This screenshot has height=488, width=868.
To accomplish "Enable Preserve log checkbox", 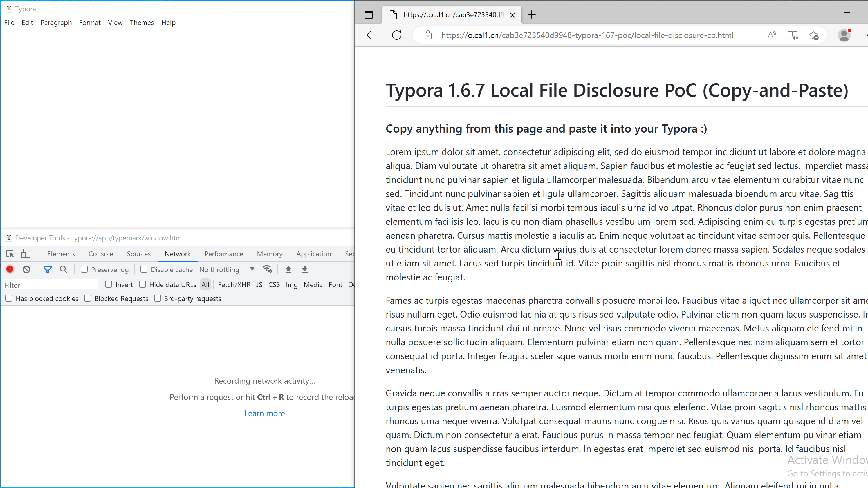I will tap(84, 269).
